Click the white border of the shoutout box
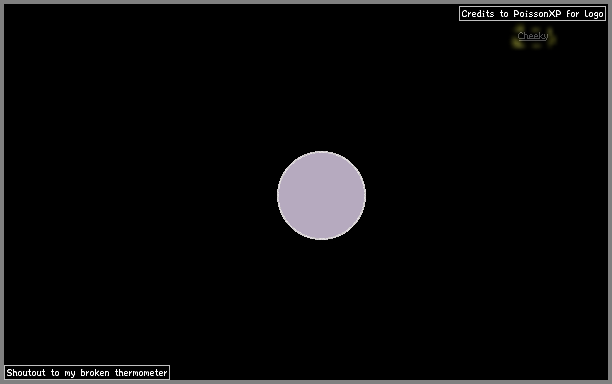Viewport: 612px width, 384px height. click(87, 365)
